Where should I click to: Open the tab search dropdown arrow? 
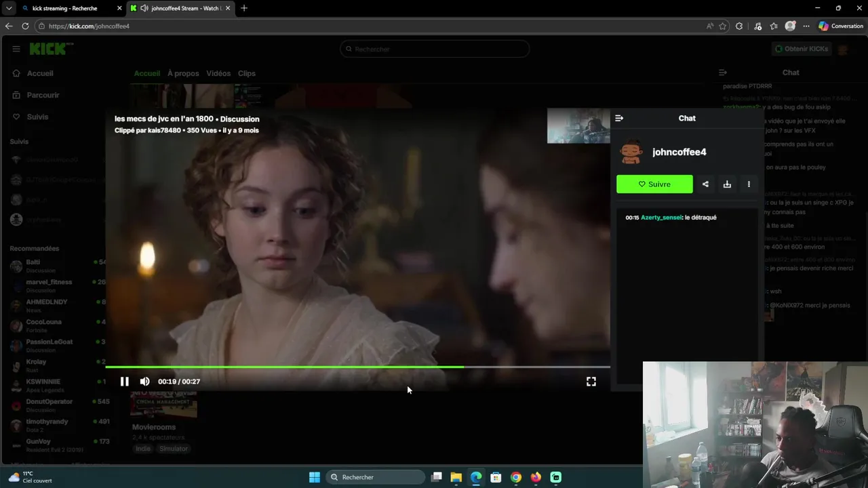coord(9,8)
